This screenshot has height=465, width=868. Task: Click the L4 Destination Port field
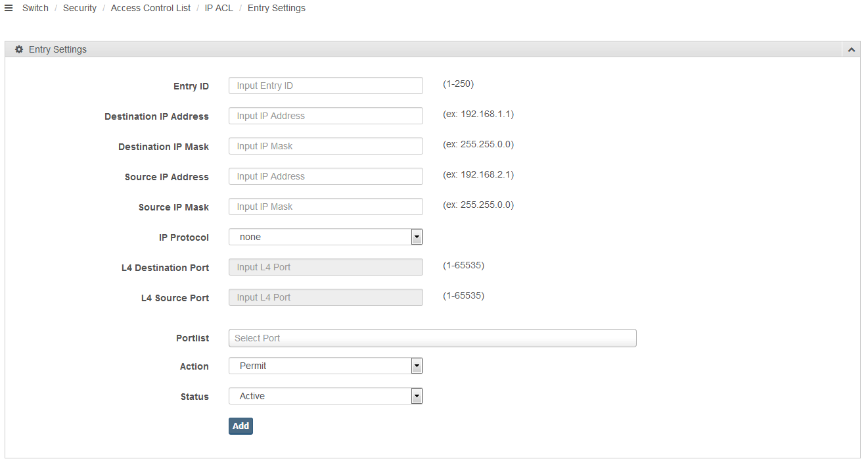pyautogui.click(x=325, y=267)
